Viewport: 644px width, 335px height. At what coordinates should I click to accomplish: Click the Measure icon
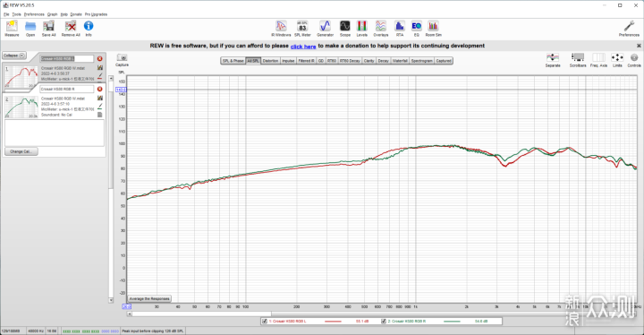(12, 29)
